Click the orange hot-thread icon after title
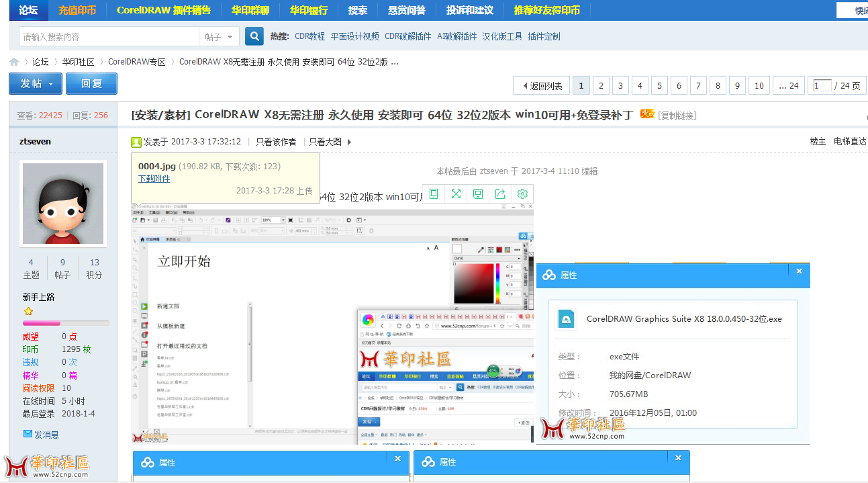Image resolution: width=868 pixels, height=483 pixels. tap(647, 114)
